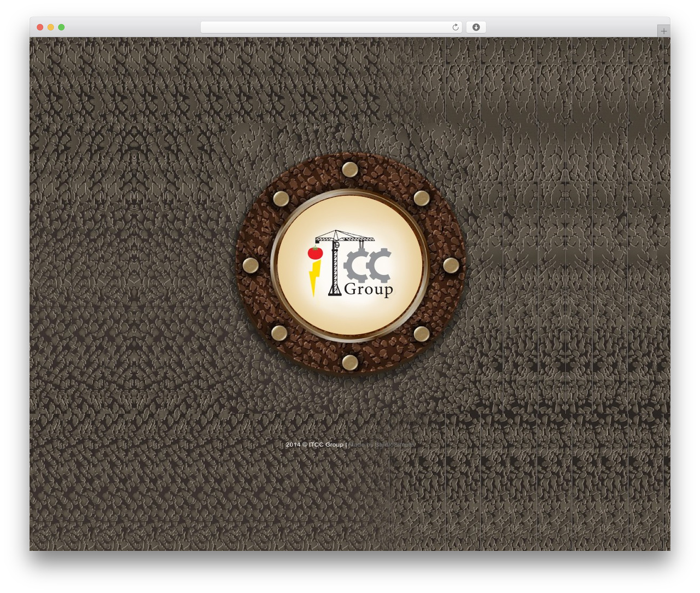Open the Made by StudioSimple link

[382, 445]
